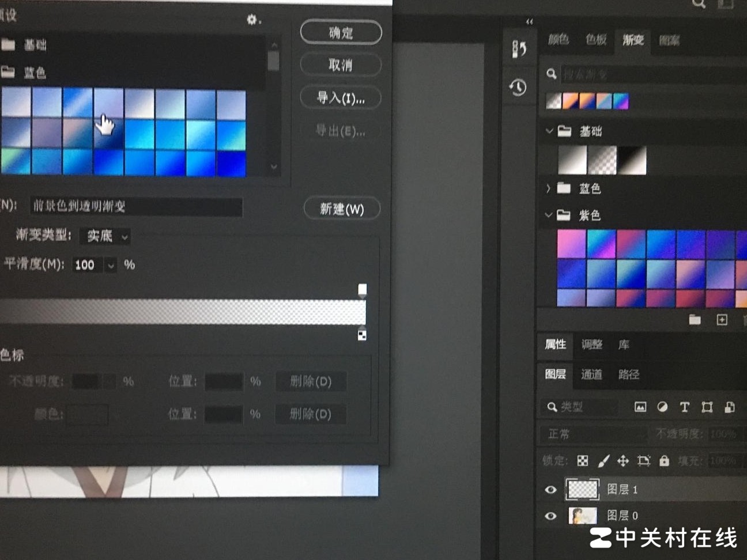Click the gear icon in presets panel
Image resolution: width=747 pixels, height=560 pixels.
tap(252, 20)
